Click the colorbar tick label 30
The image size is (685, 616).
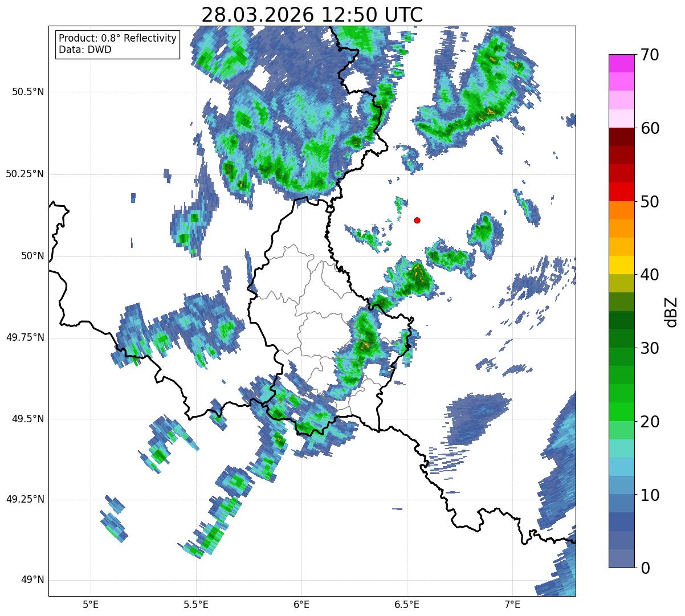tap(650, 348)
